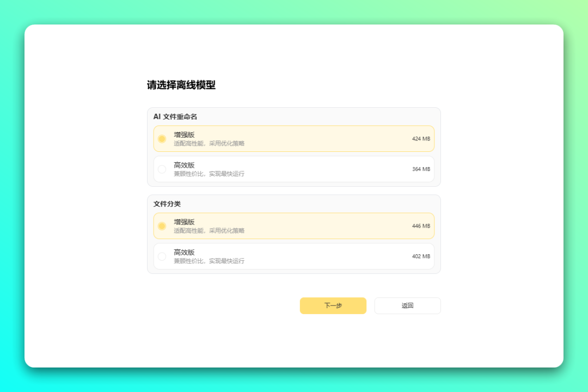Click 增强版 title in AI 文件重命名 section
This screenshot has width=588, height=392.
click(x=184, y=134)
